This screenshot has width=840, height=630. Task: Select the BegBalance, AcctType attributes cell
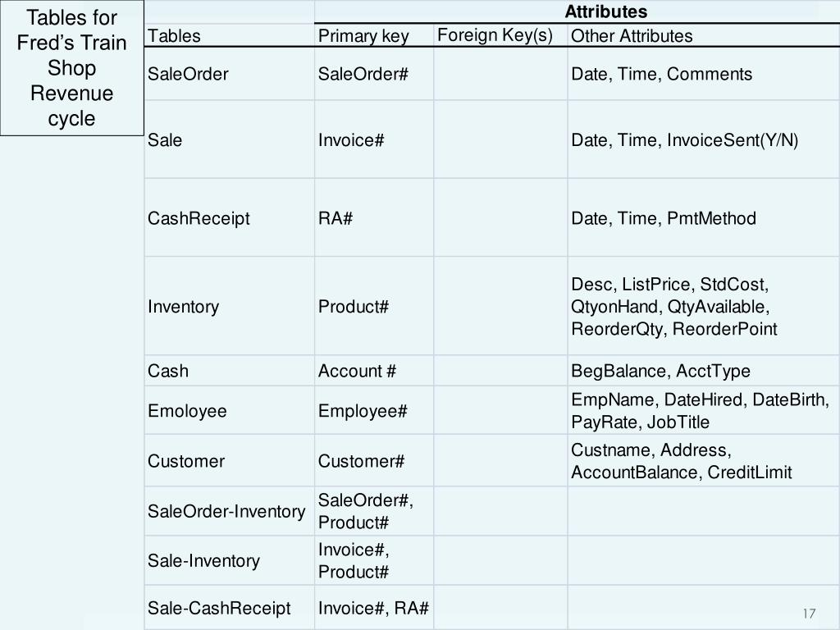click(x=660, y=371)
